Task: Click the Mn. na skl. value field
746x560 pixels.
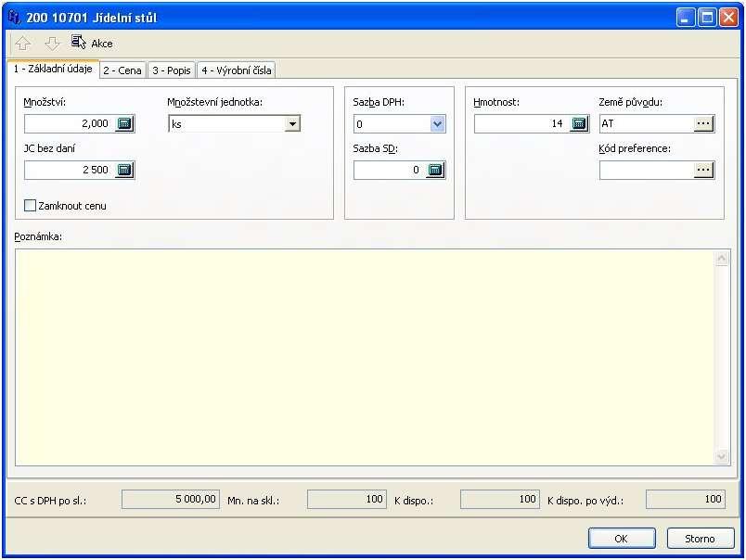Action: [347, 499]
